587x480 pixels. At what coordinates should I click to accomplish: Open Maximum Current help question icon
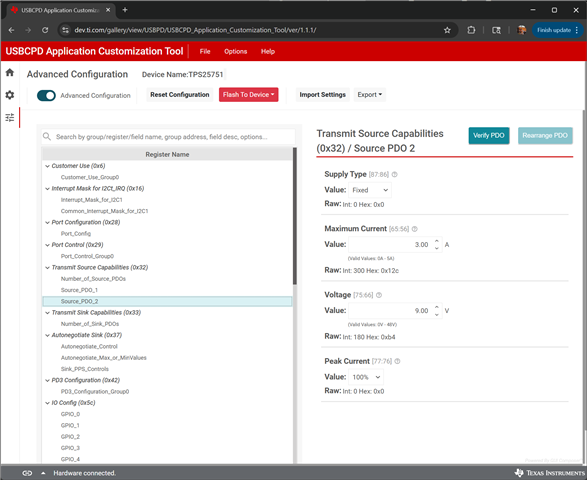point(415,229)
